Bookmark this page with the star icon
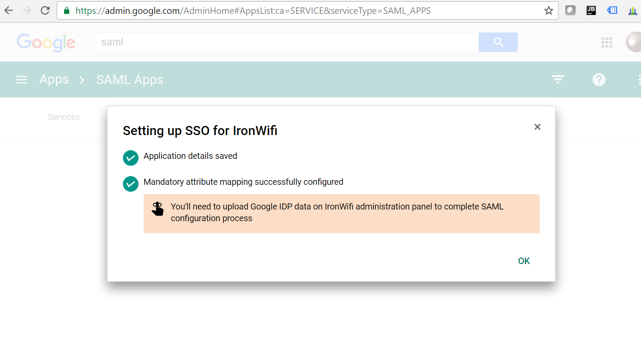The height and width of the screenshot is (364, 641). point(548,10)
